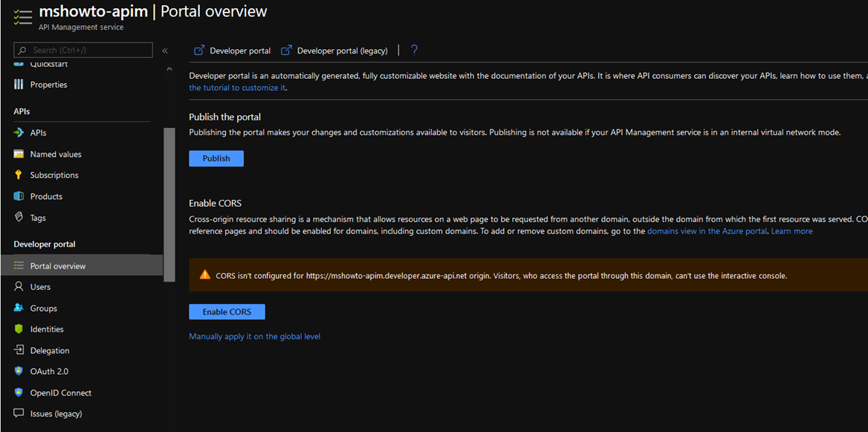
Task: Click the APIs arrow icon
Action: point(19,133)
